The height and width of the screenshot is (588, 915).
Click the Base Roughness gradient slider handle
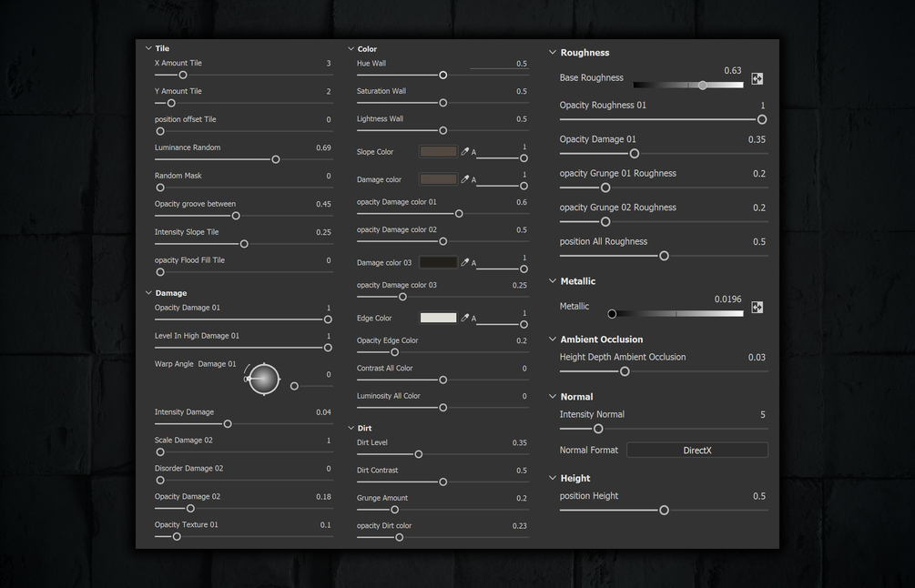pos(703,86)
